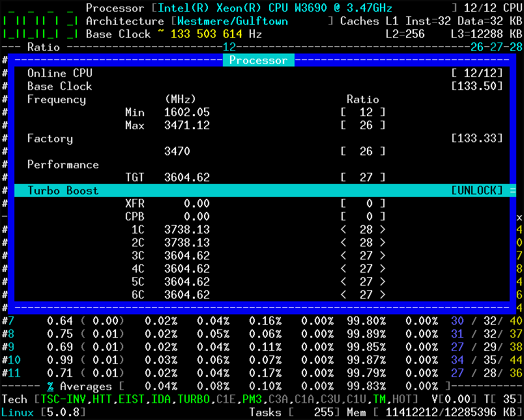Decrease the 4C turbo ratio with left arrow
The image size is (524, 420).
[343, 269]
